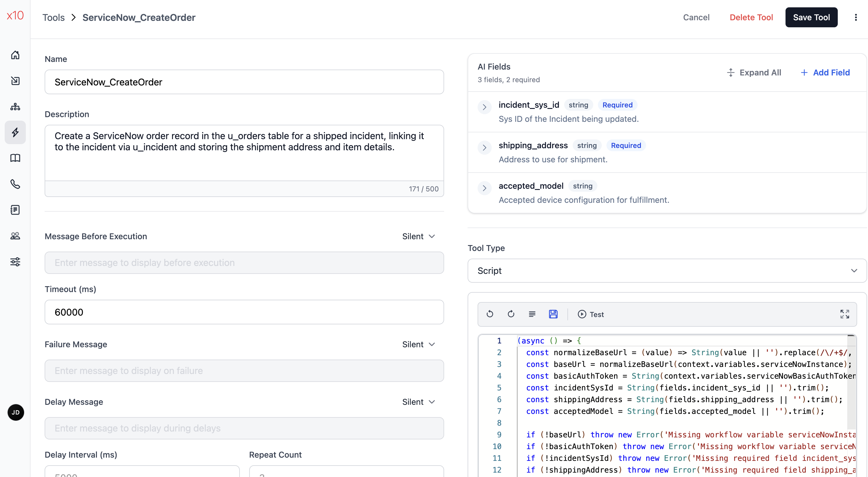The width and height of the screenshot is (868, 477).
Task: Click the Repeat Count input
Action: click(346, 472)
